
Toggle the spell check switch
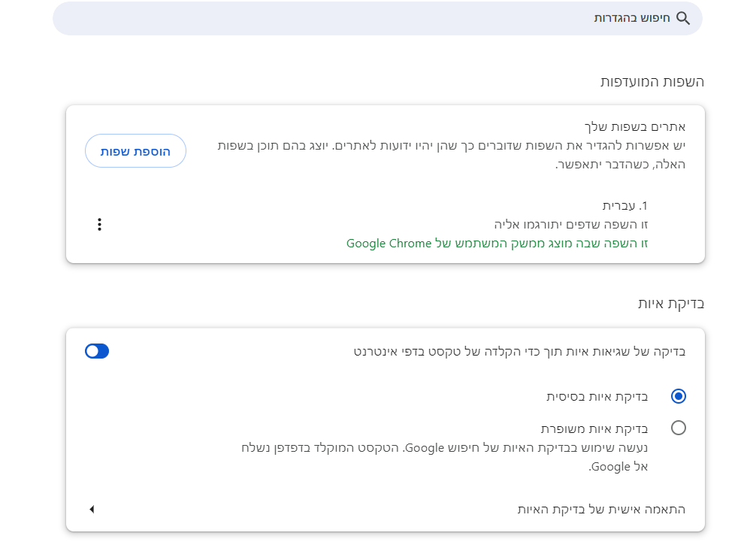pos(97,351)
